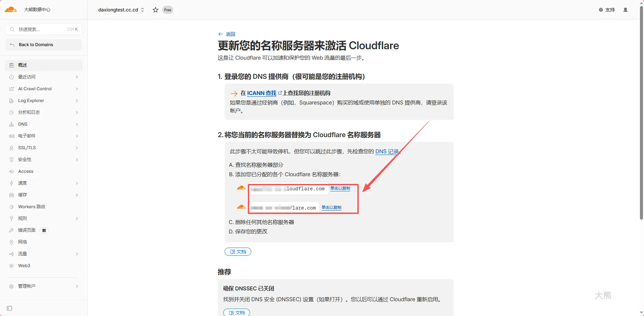Open the 网络 network sidebar icon
The width and height of the screenshot is (644, 316).
[x=11, y=242]
